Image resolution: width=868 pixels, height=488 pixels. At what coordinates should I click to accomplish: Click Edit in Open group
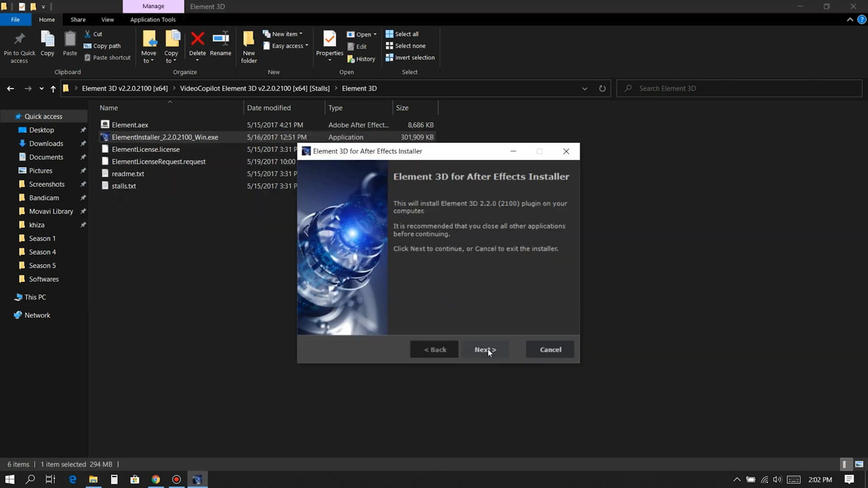point(357,47)
